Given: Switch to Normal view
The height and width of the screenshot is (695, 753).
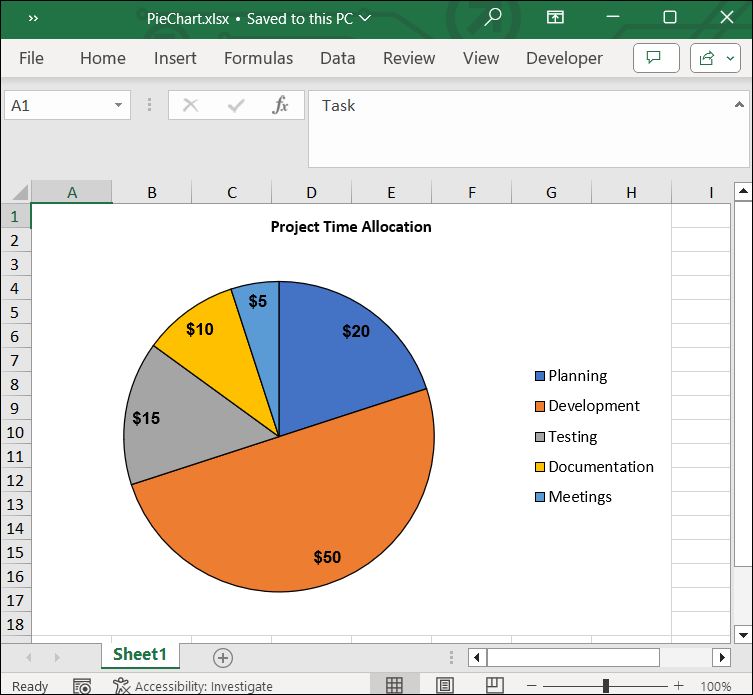Looking at the screenshot, I should click(x=394, y=685).
